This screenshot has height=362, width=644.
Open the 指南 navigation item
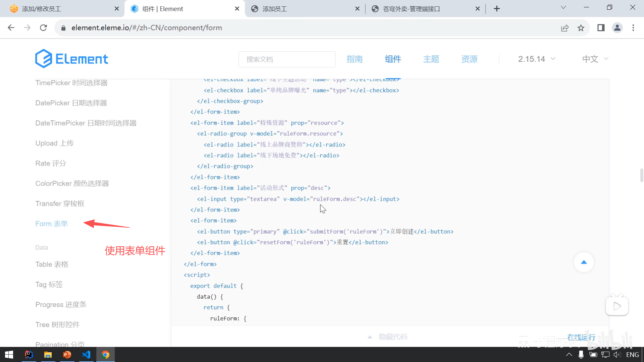[355, 59]
